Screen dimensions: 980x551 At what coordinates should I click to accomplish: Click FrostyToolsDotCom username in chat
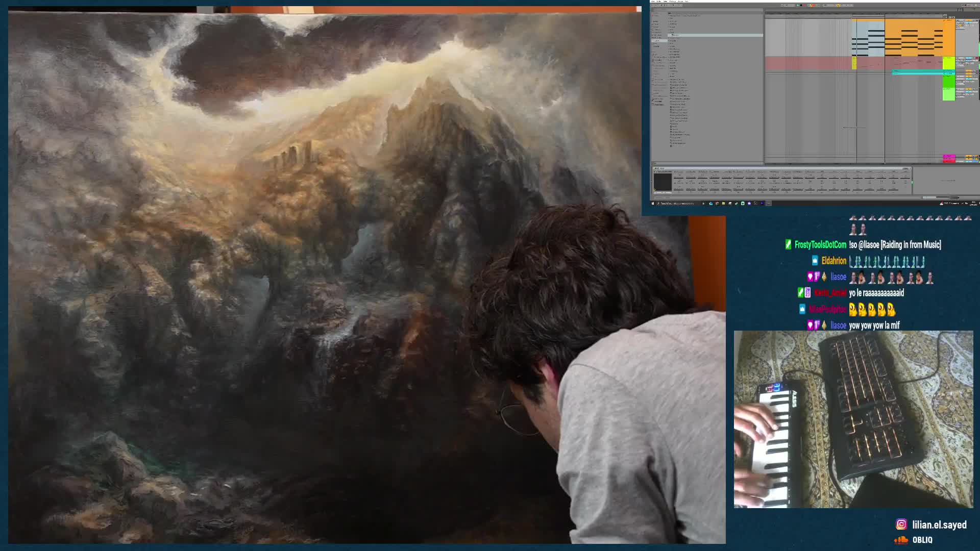(x=820, y=245)
